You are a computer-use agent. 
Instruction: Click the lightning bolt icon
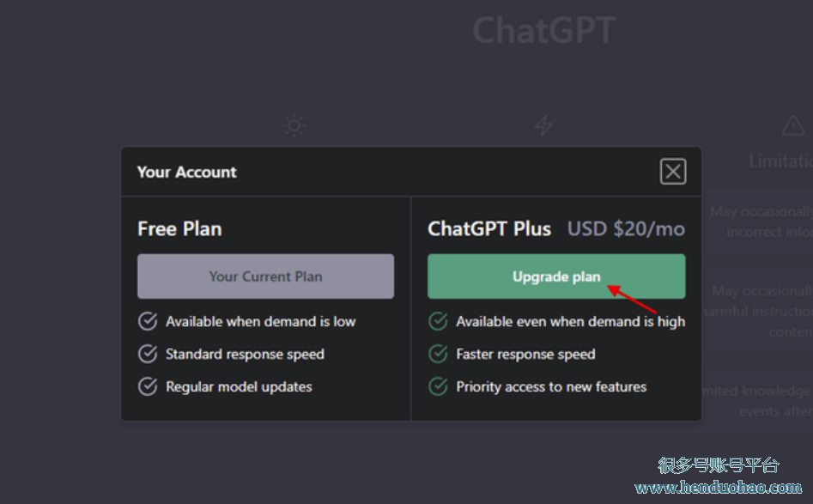coord(543,126)
